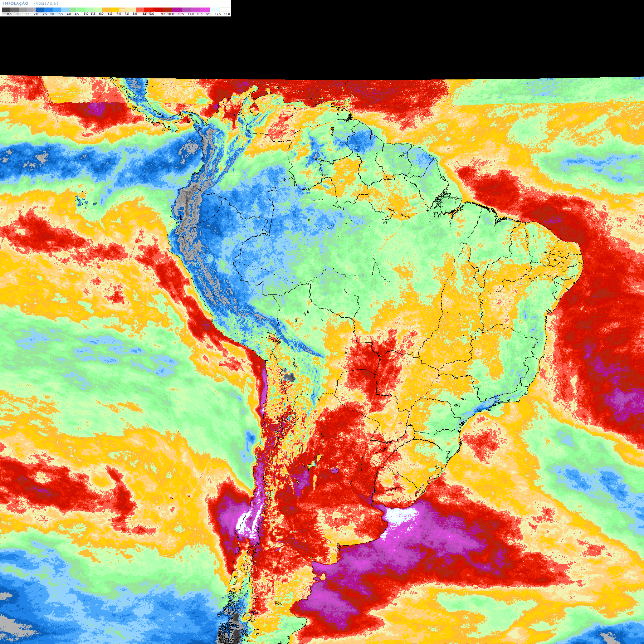The height and width of the screenshot is (644, 644).
Task: Pick the orange swatch between 6.0 and 6.5
Action: 106,10
